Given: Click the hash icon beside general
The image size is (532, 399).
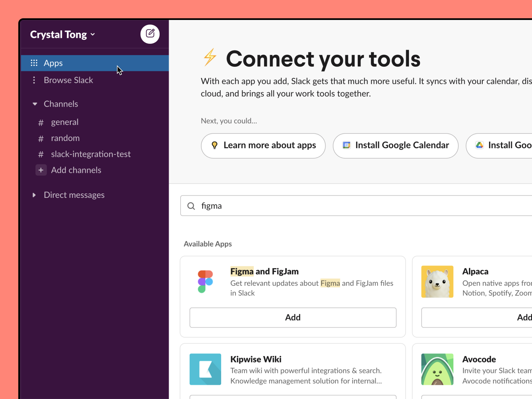Looking at the screenshot, I should click(41, 122).
